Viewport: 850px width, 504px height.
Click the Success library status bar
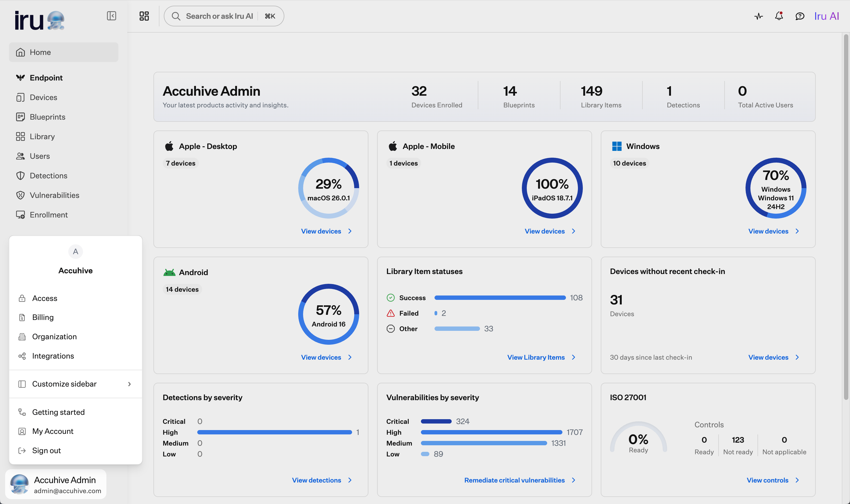click(500, 298)
